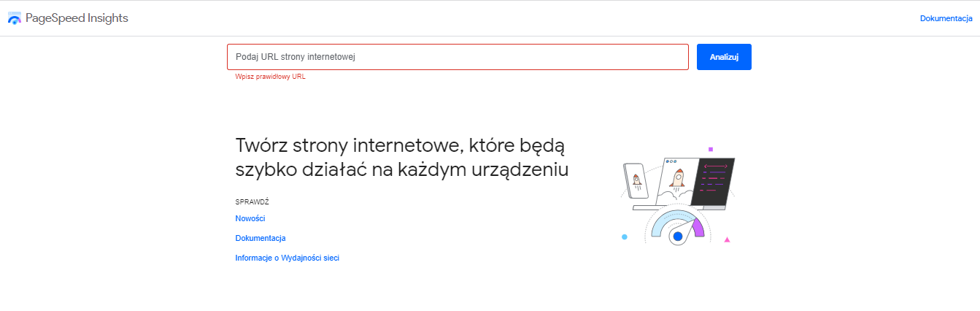Screen dimensions: 980x311
Task: Open Dokumentacja link under SPRAWDŹ
Action: pyautogui.click(x=261, y=238)
